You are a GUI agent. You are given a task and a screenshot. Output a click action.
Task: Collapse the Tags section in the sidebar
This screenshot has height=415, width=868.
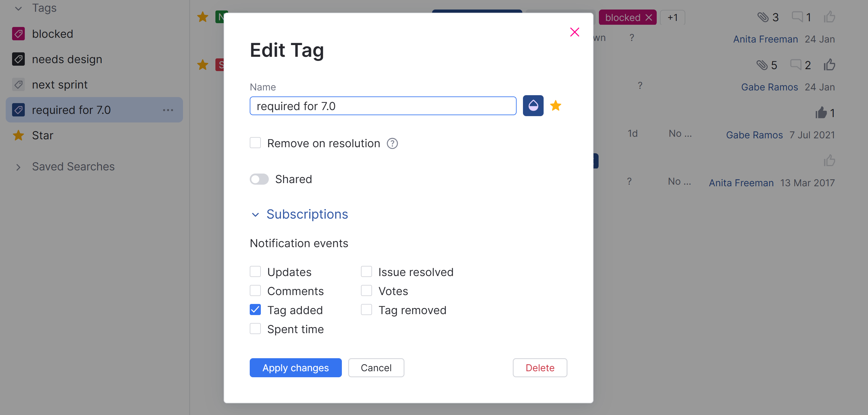click(18, 8)
